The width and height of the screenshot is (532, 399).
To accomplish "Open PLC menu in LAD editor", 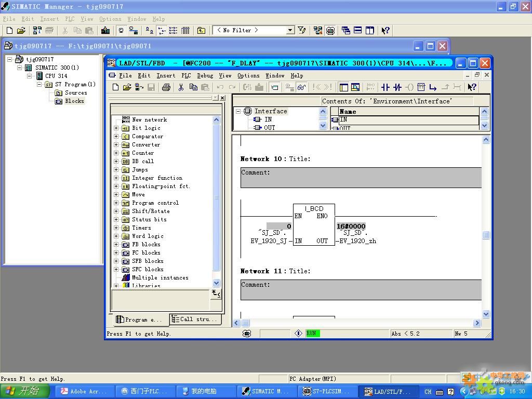I will (187, 75).
